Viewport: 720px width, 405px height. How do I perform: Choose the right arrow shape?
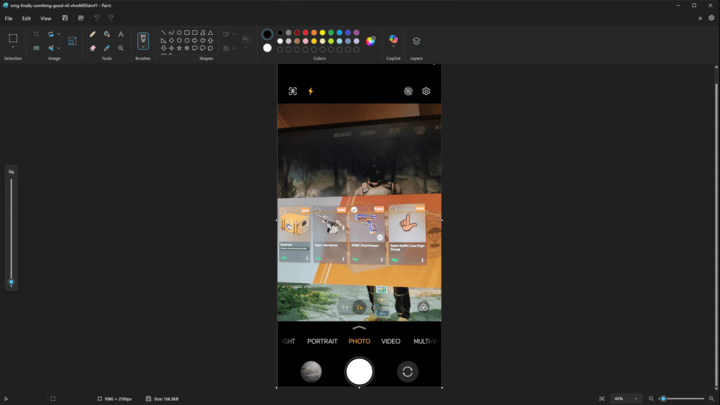[195, 40]
